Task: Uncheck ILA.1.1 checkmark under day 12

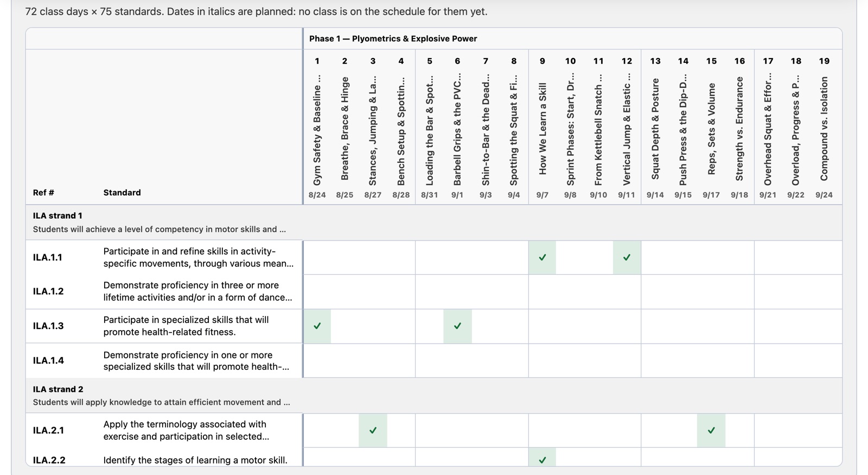Action: click(627, 257)
